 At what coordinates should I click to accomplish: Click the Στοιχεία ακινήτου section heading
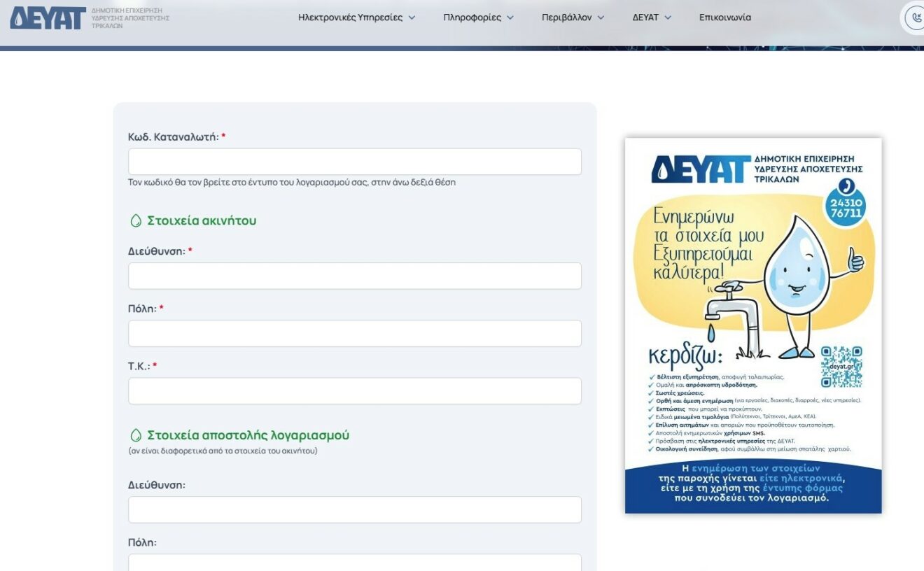tap(202, 221)
